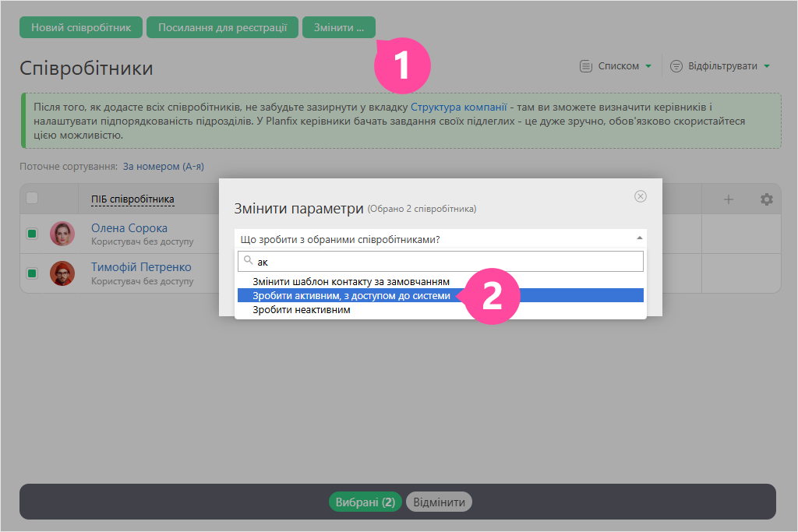798x532 pixels.
Task: Select 'Зробити активним, з доступом до системи'
Action: 351,296
